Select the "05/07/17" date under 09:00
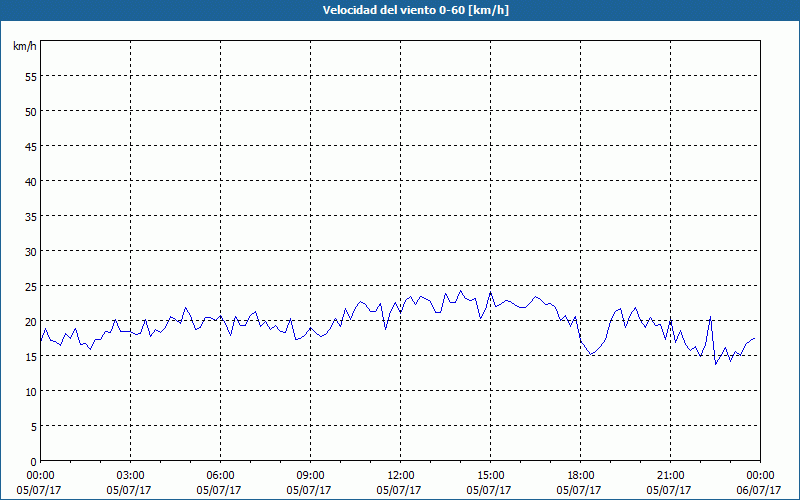 [x=309, y=490]
